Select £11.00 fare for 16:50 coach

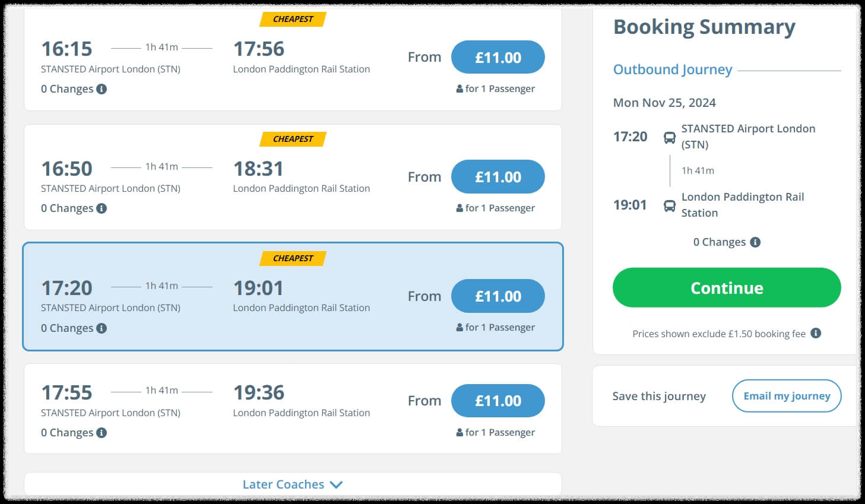[x=498, y=177]
